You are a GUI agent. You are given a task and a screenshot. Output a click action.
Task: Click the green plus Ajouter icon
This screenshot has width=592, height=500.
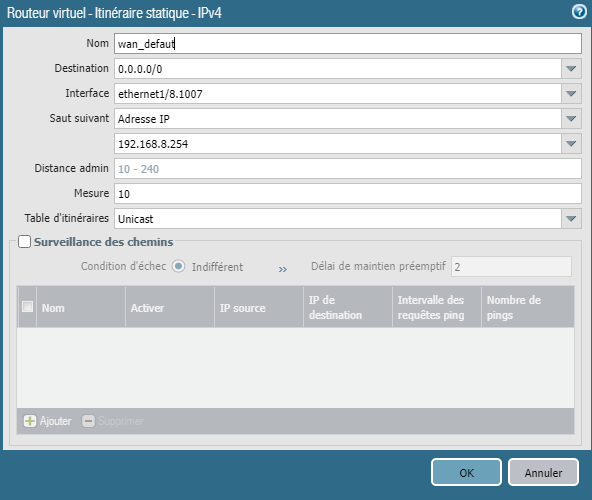coord(30,421)
